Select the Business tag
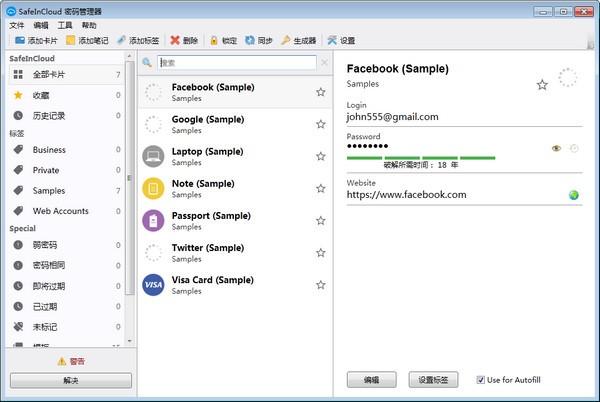 tap(65, 150)
